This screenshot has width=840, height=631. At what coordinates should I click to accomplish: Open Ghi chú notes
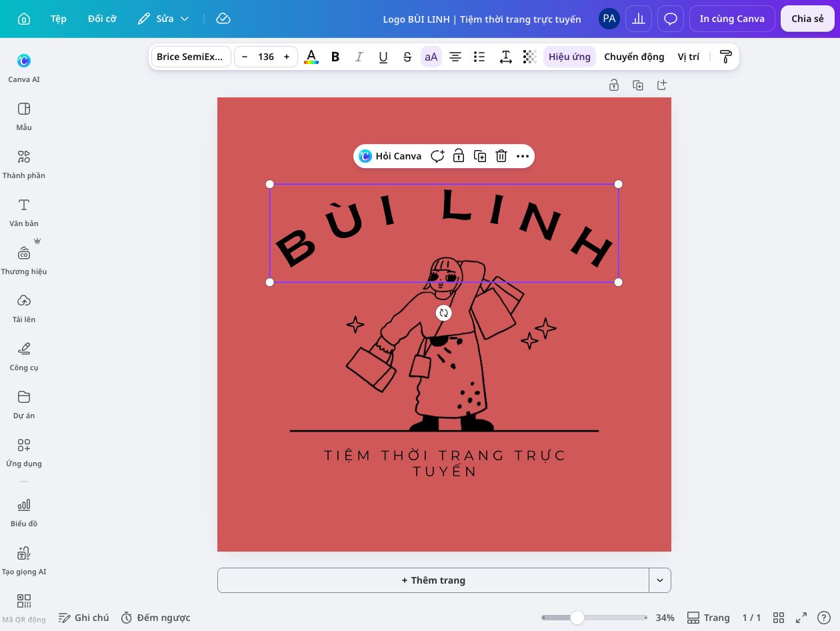pyautogui.click(x=84, y=618)
